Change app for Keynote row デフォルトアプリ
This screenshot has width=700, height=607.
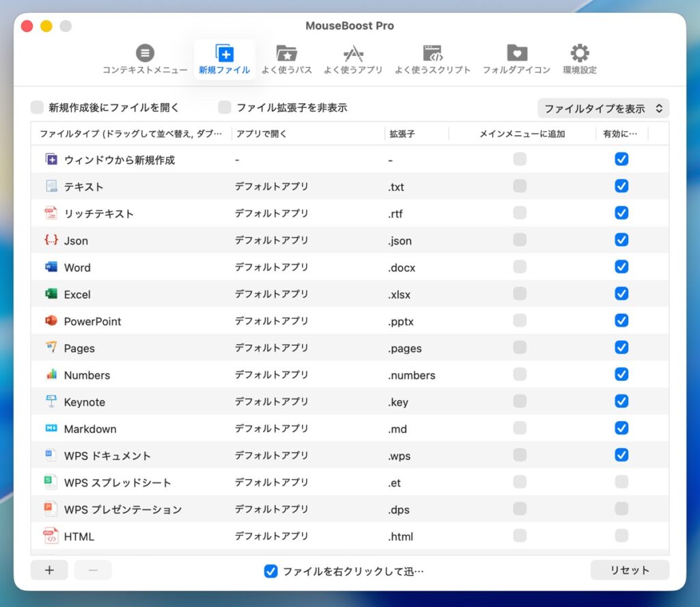(x=271, y=402)
